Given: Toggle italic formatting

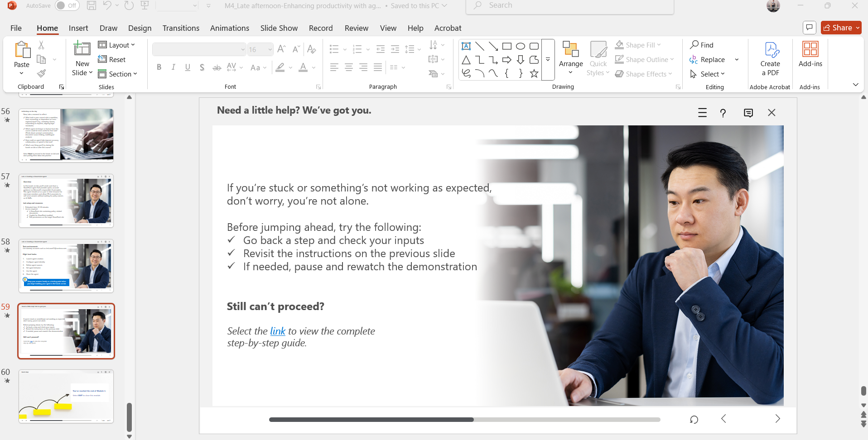Looking at the screenshot, I should pos(173,67).
